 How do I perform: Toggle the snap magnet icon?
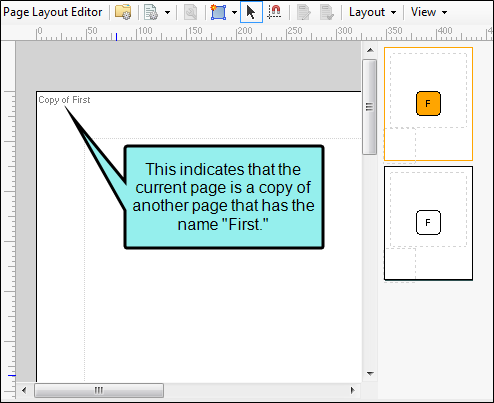[x=274, y=12]
